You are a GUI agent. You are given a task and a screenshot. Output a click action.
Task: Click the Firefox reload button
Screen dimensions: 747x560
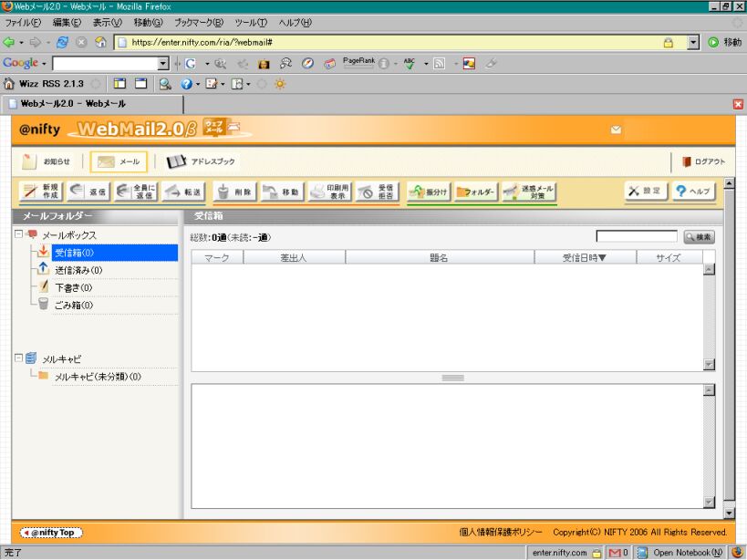point(62,42)
